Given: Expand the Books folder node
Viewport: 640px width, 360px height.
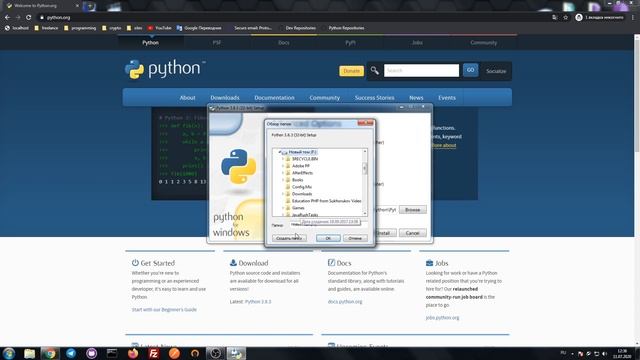Looking at the screenshot, I should pos(283,180).
